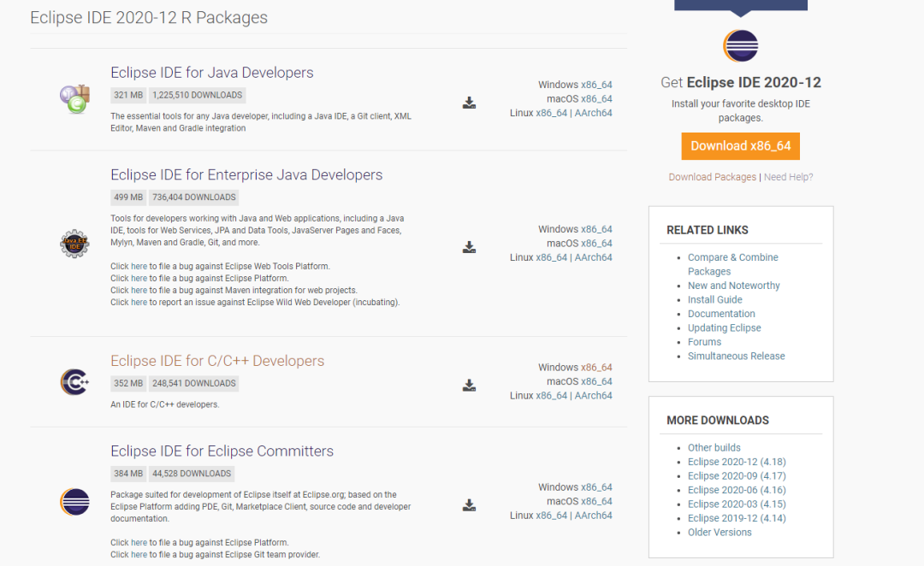This screenshot has width=924, height=566.
Task: Click 'here' to file Maven integration bug
Action: pyautogui.click(x=139, y=291)
